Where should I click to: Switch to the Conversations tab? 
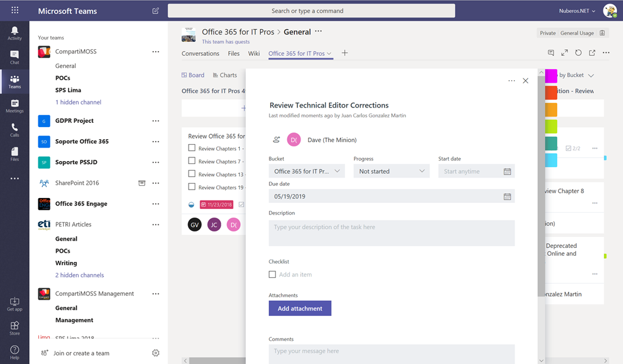pos(200,53)
